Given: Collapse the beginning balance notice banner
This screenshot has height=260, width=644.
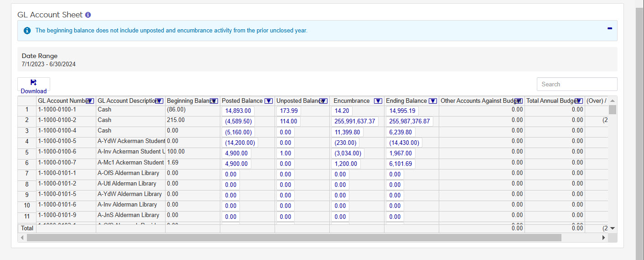Looking at the screenshot, I should [609, 28].
